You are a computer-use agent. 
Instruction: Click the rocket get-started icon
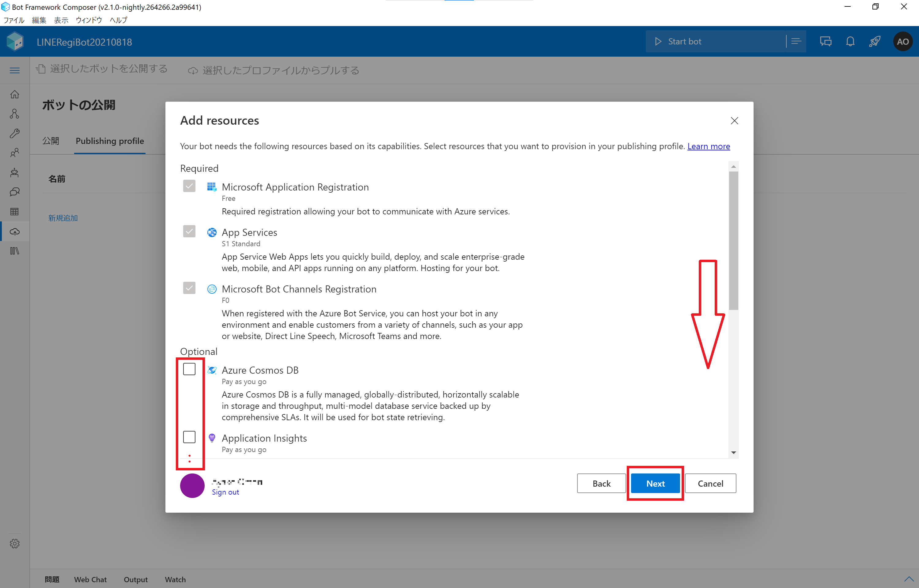[x=875, y=42]
